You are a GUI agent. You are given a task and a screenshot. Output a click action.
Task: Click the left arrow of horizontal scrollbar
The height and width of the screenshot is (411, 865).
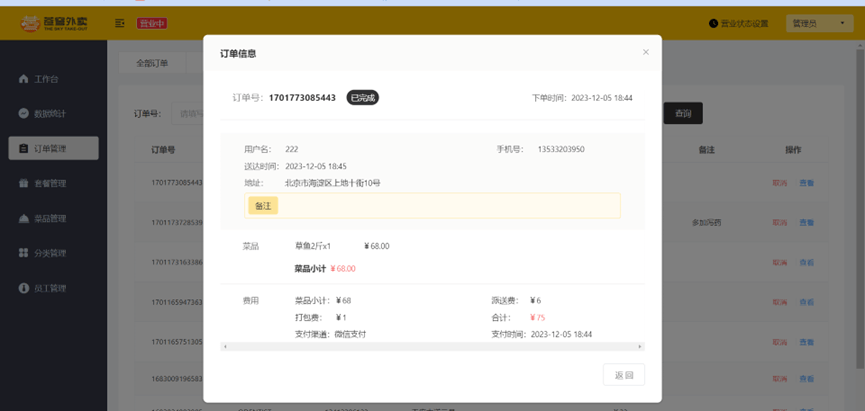225,346
